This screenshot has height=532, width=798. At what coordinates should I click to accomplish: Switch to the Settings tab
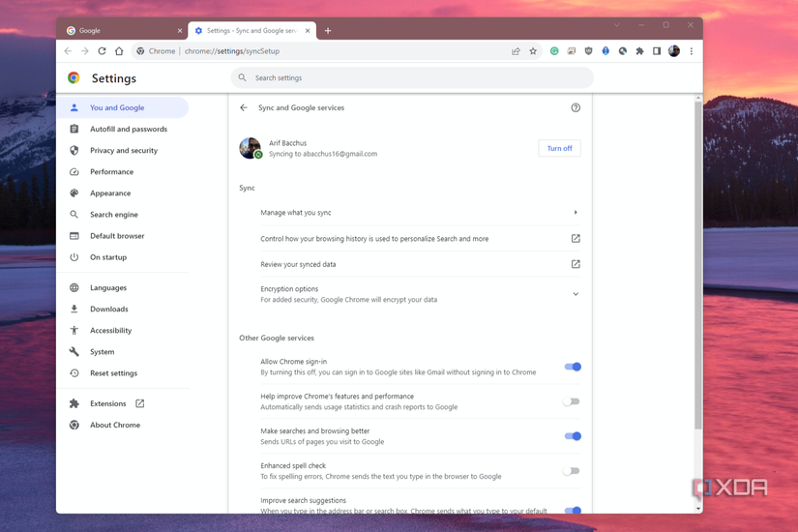(x=251, y=31)
